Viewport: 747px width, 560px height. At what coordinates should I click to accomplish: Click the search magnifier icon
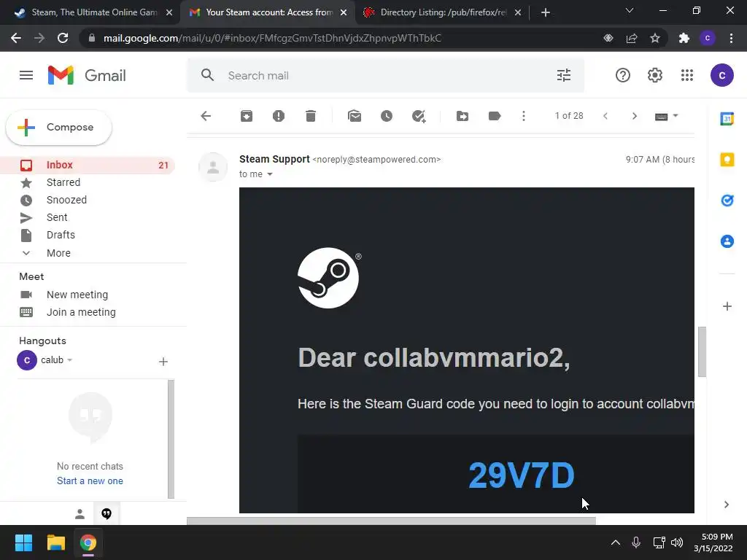(207, 75)
